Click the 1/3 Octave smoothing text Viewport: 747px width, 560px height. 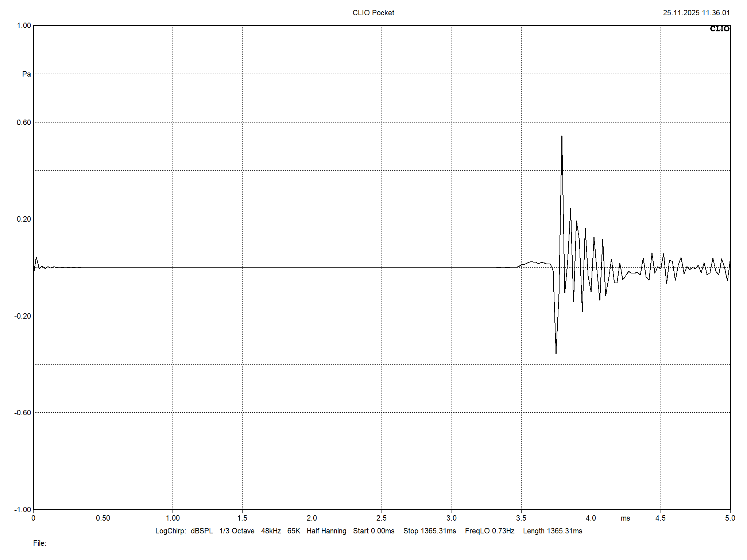click(237, 531)
